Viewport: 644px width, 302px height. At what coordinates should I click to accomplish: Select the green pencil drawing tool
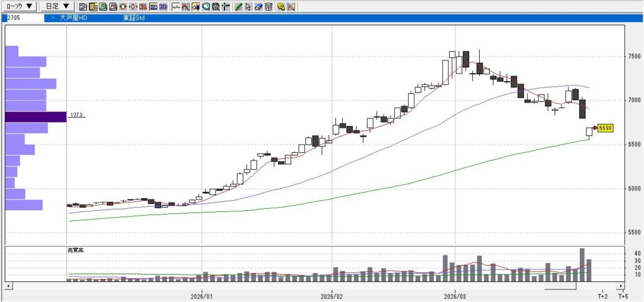coord(238,7)
